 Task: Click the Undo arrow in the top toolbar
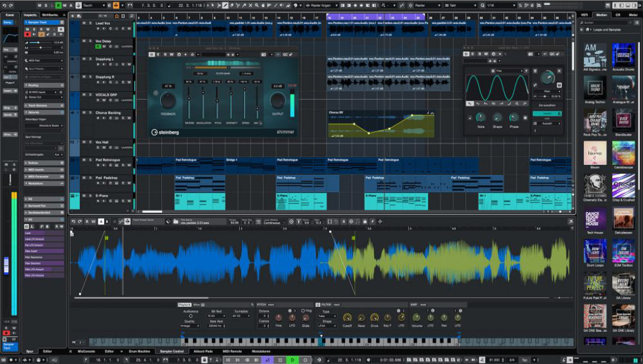click(4, 5)
